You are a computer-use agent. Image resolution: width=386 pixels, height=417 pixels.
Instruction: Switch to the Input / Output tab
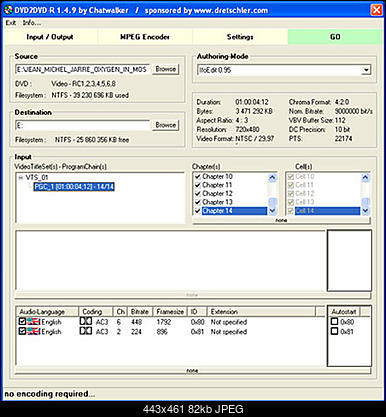(x=50, y=37)
